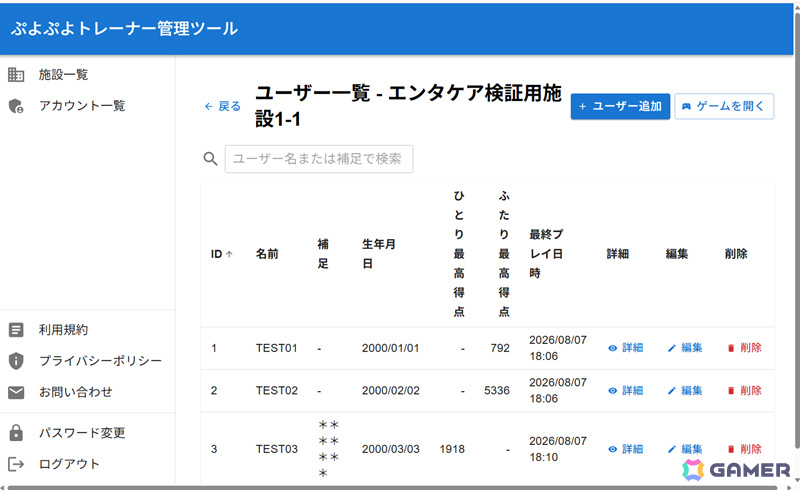Go back with the 戻る link
The width and height of the screenshot is (800, 490).
222,106
